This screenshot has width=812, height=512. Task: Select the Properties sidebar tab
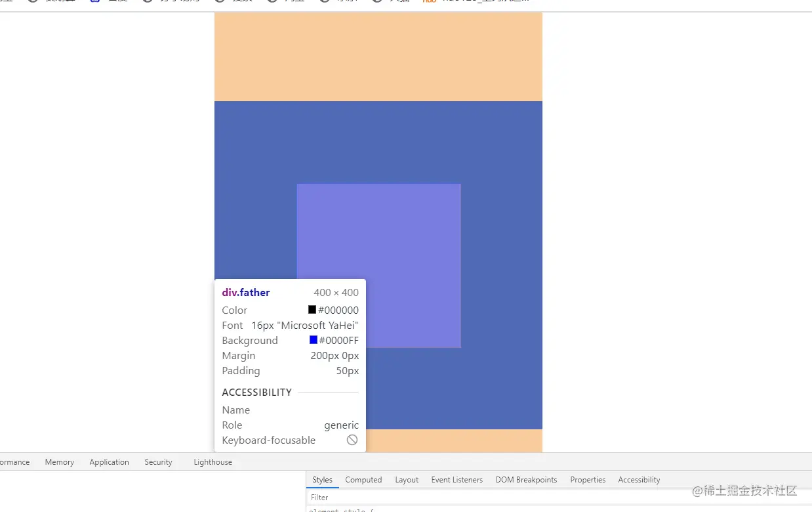tap(588, 480)
